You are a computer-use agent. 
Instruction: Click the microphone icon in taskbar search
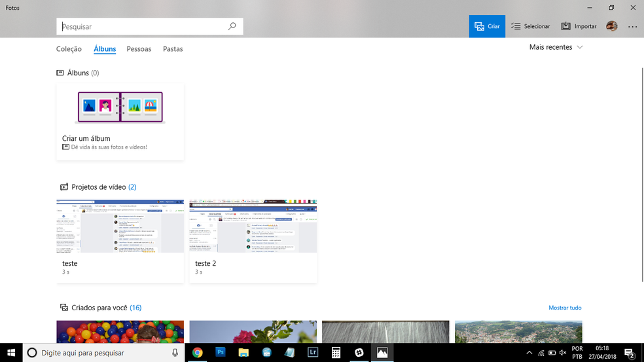click(x=175, y=353)
